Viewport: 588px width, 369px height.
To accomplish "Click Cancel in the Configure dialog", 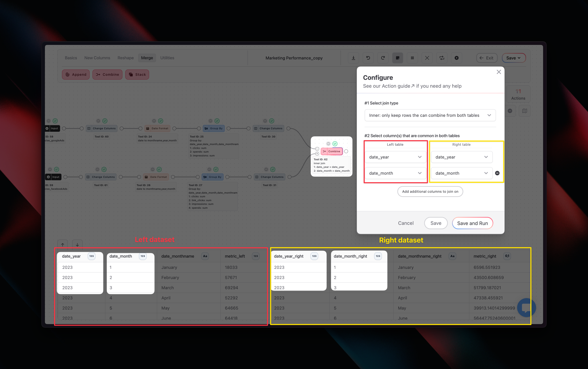I will [406, 223].
